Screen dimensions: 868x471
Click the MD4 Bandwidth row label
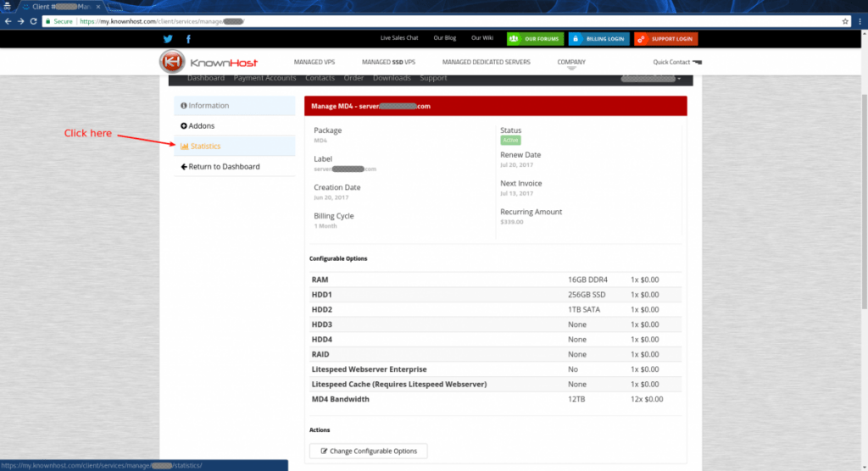341,400
